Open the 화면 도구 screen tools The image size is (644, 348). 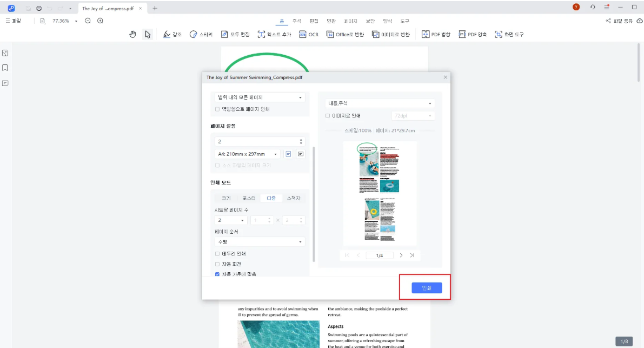click(x=509, y=35)
